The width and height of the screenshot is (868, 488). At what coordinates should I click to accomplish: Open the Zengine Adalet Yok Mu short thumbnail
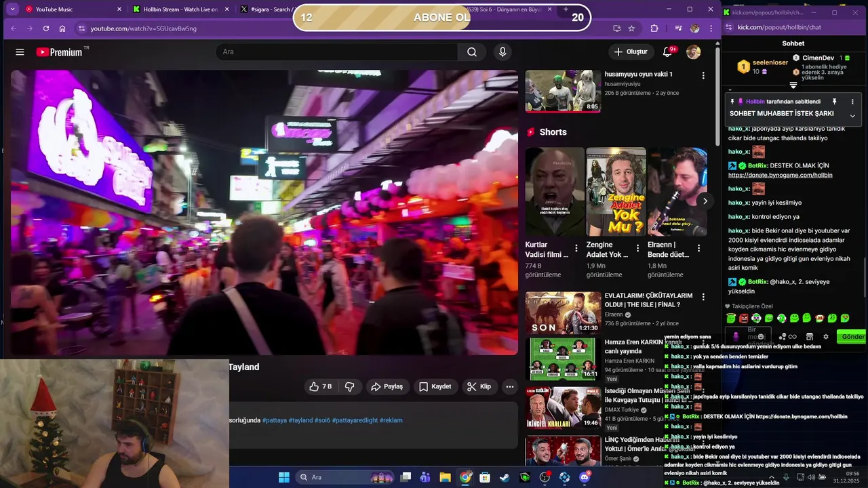(616, 192)
